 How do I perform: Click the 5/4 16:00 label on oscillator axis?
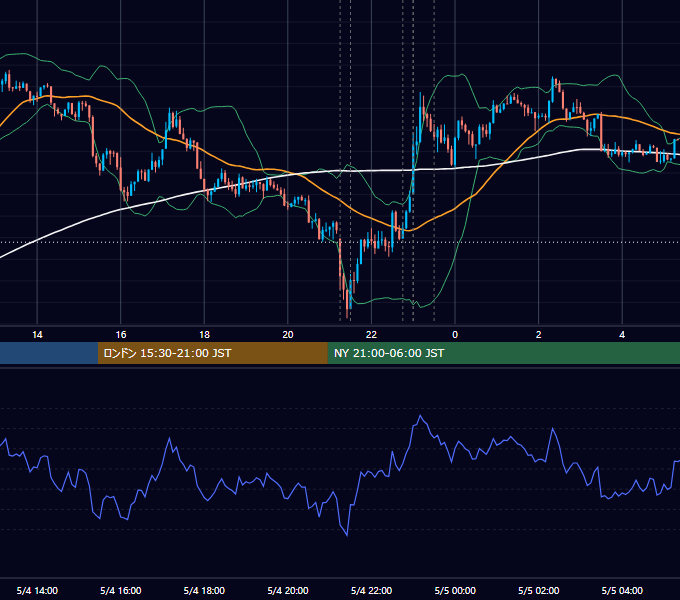coord(121,590)
